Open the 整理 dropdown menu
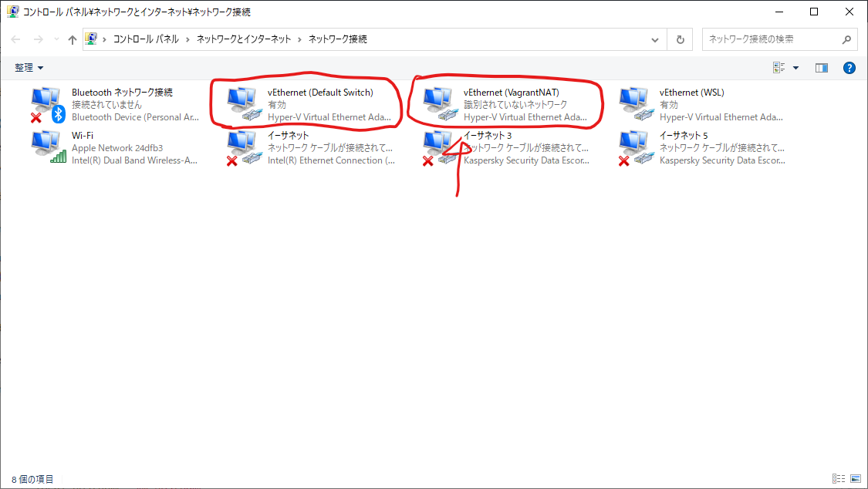Image resolution: width=868 pixels, height=489 pixels. [x=29, y=67]
